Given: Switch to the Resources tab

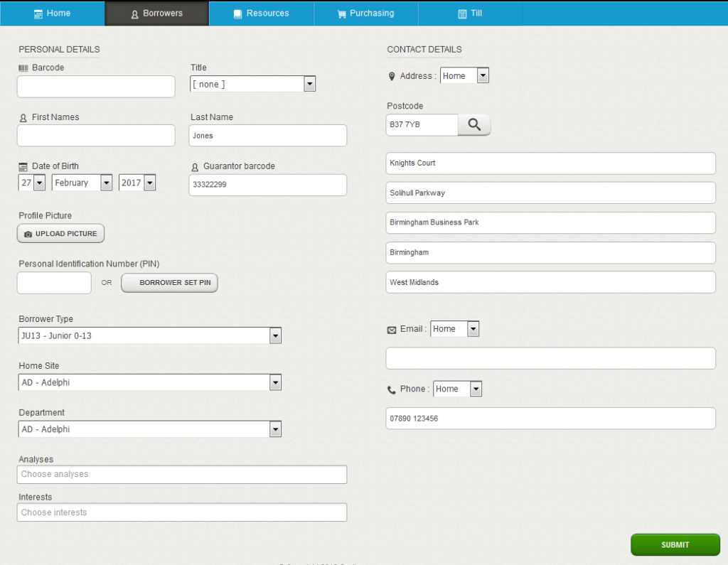Looking at the screenshot, I should (x=261, y=14).
